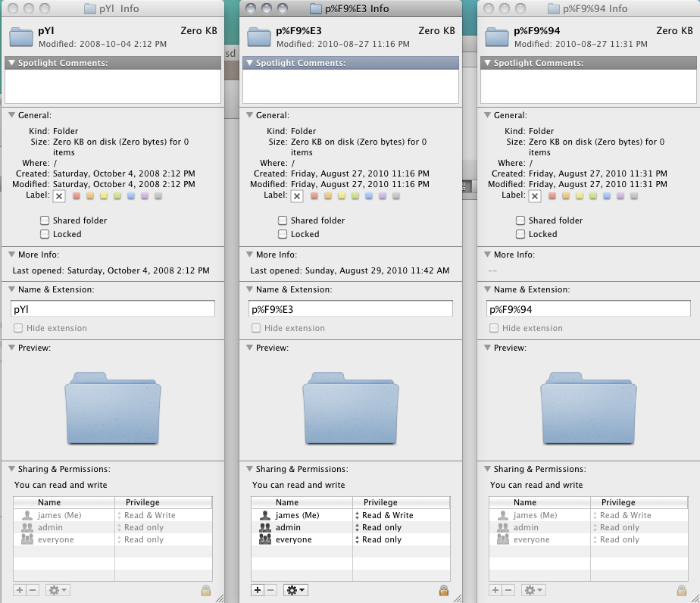The image size is (700, 603).
Task: Collapse General section in p%F9%E3 Info
Action: [249, 115]
